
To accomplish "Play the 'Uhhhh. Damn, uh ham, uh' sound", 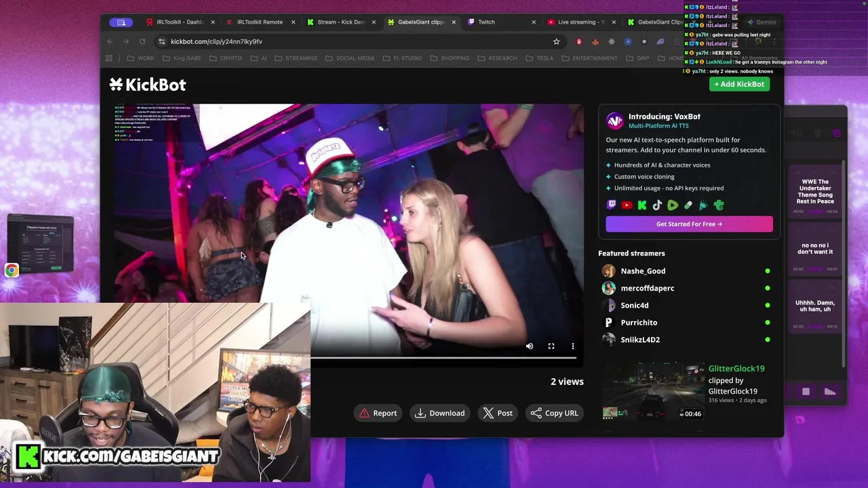I will (815, 306).
